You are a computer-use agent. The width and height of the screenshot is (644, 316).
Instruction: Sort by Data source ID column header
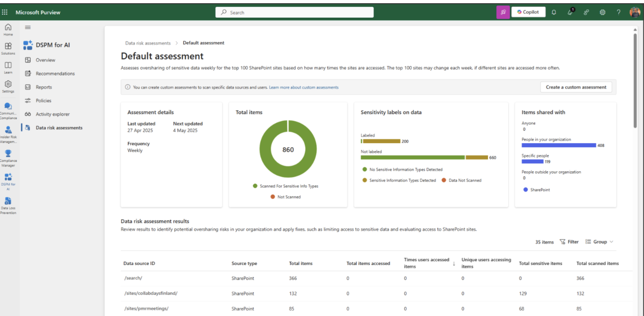[x=139, y=263]
